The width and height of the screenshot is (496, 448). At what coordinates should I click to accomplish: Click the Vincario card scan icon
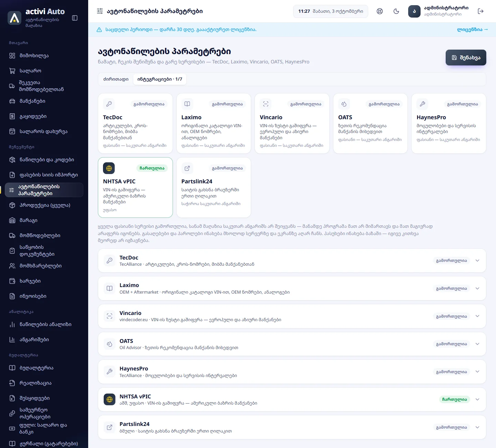coord(266,104)
